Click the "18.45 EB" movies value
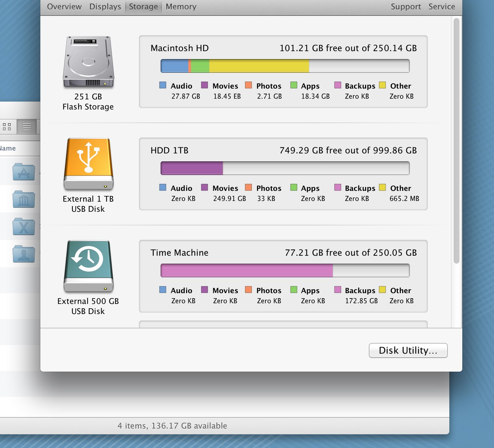 pos(227,97)
